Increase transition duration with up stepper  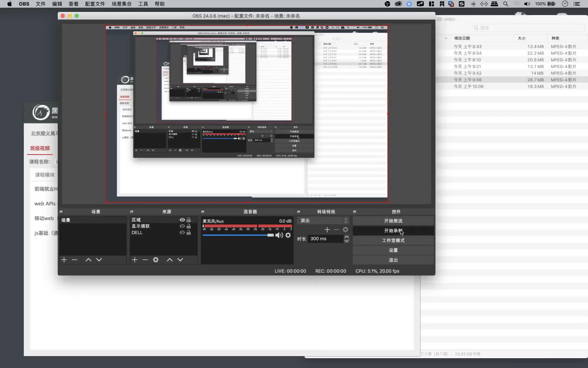point(346,237)
